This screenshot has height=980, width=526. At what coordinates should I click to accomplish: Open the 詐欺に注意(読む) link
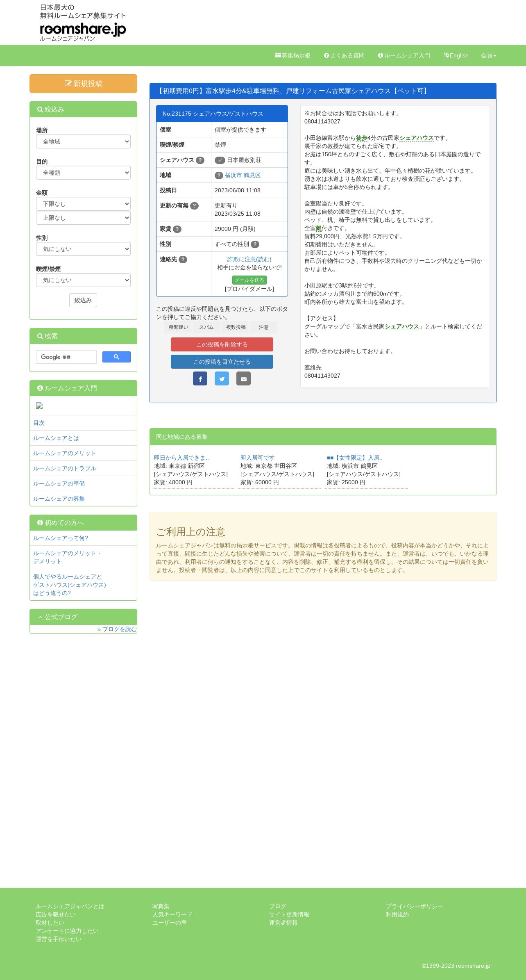pos(249,259)
